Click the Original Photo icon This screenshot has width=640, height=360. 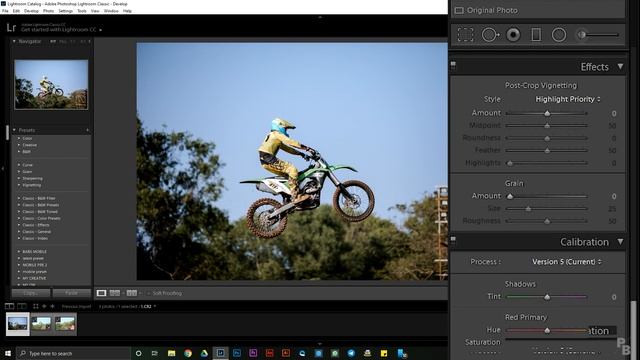pos(459,10)
